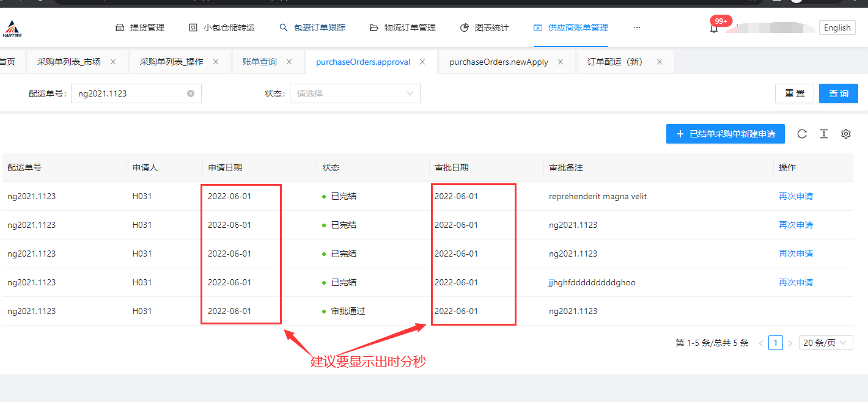Click the 查询 button
The height and width of the screenshot is (402, 868).
pyautogui.click(x=839, y=93)
